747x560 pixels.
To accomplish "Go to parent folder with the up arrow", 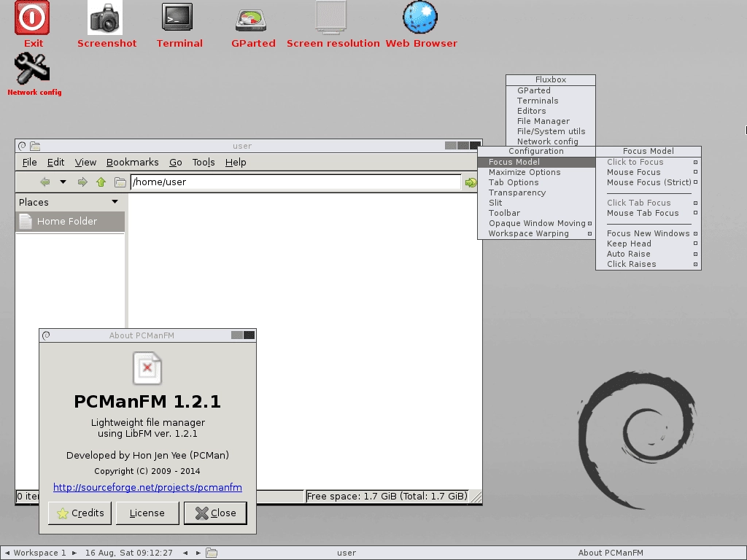I will [101, 182].
